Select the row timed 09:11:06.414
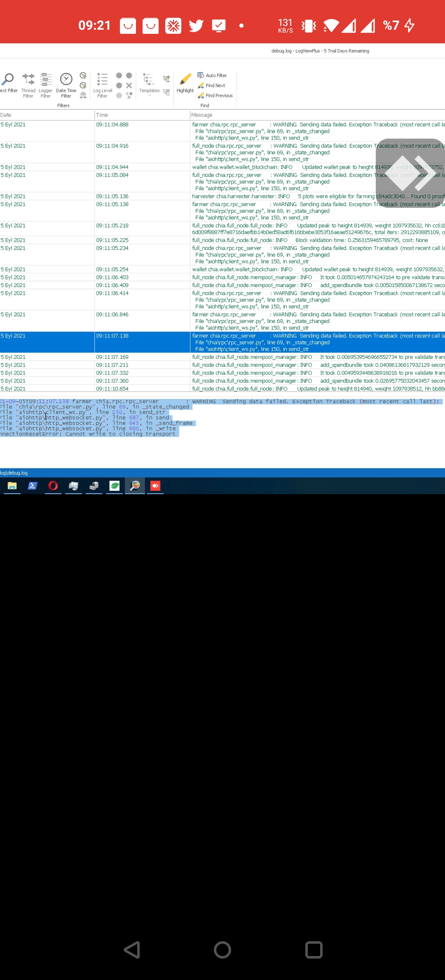Viewport: 445px width, 980px height. (x=222, y=300)
